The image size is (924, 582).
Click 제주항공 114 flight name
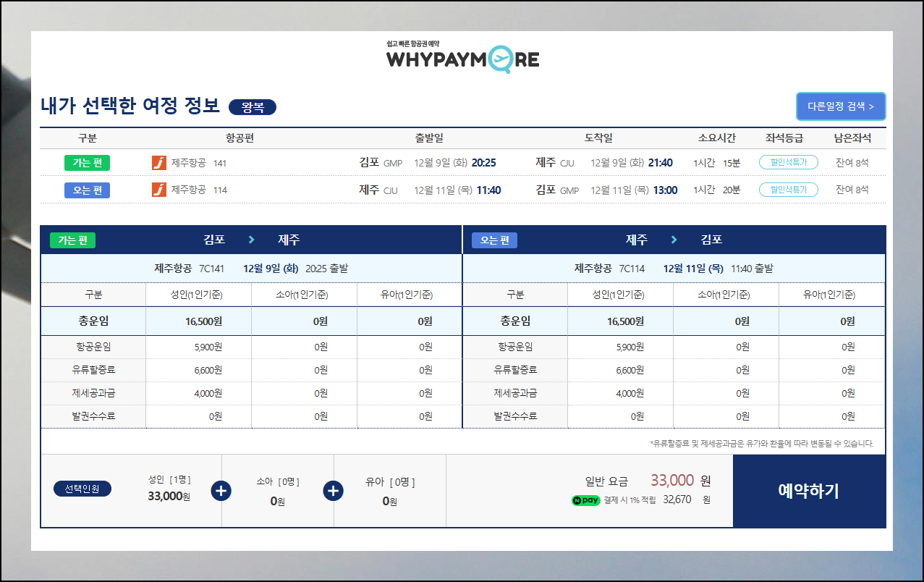pyautogui.click(x=199, y=190)
